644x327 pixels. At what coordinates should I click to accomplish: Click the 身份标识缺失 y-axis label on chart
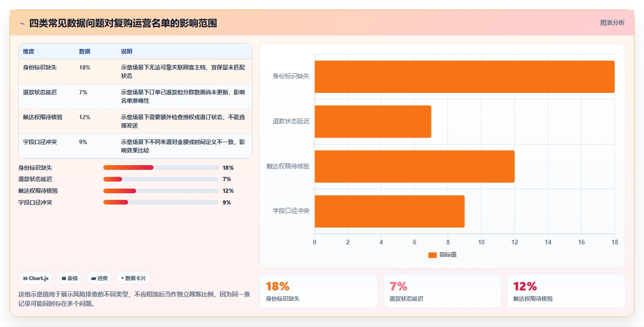pos(291,76)
